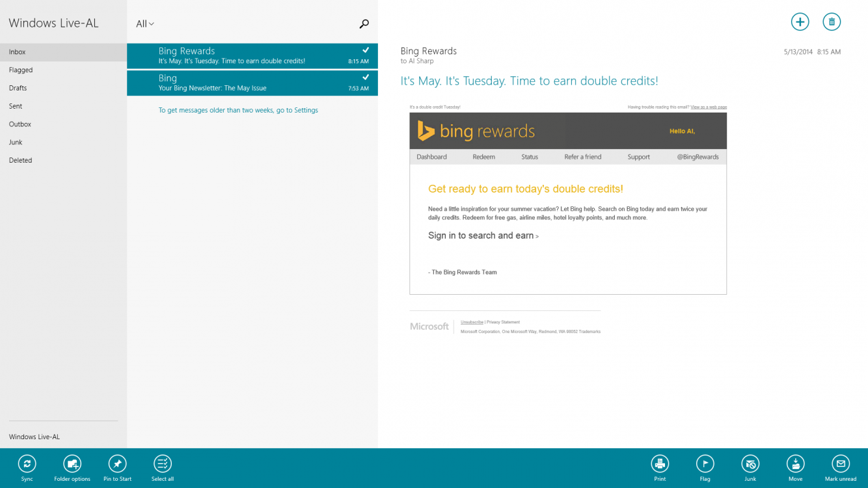
Task: Open the Privacy Statement link
Action: coord(504,322)
